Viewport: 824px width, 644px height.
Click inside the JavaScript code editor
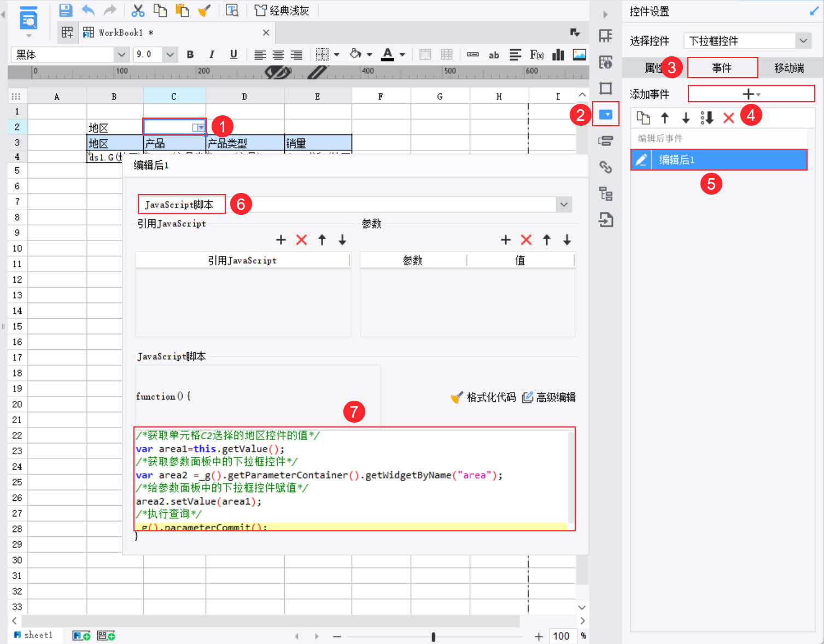point(354,479)
